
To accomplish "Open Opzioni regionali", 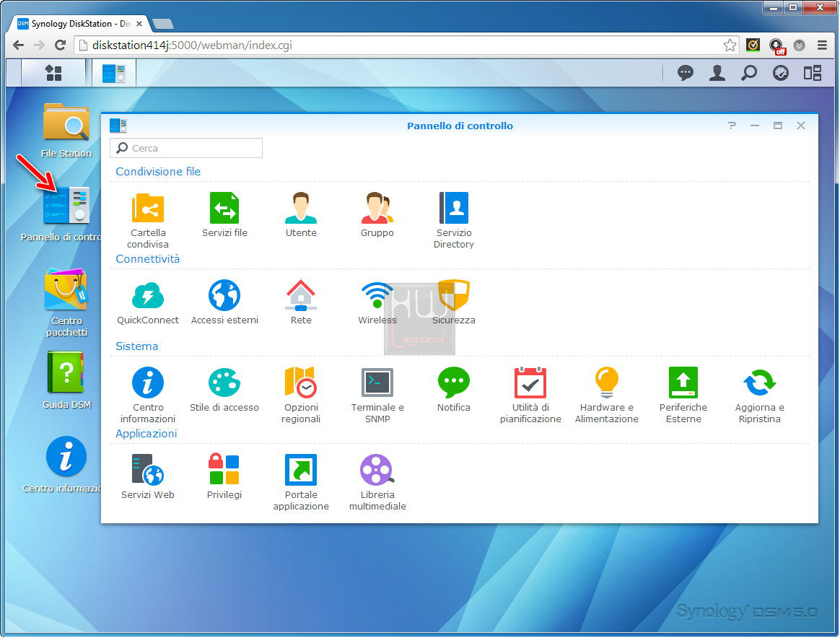I will coord(301,395).
